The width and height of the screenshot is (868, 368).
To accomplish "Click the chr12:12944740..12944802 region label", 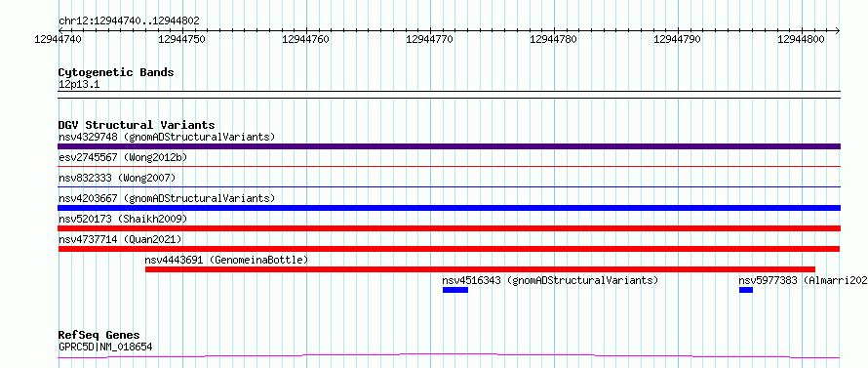I will tap(129, 21).
